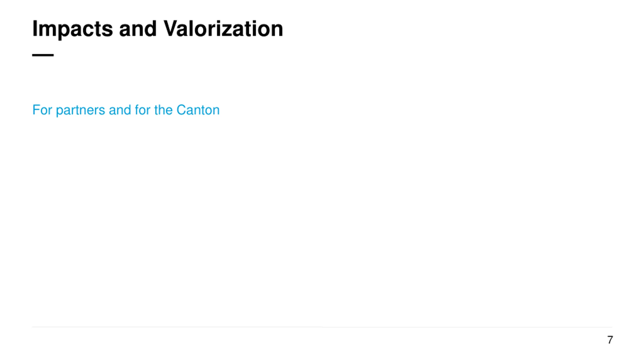
Task: Click the letter "p" starting "partners"
Action: [x=59, y=111]
